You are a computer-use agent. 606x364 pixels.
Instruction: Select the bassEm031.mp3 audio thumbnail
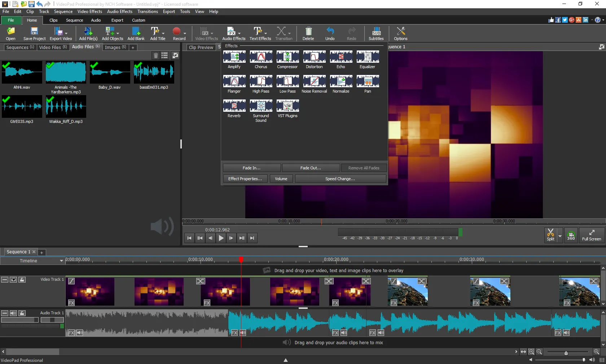(154, 75)
